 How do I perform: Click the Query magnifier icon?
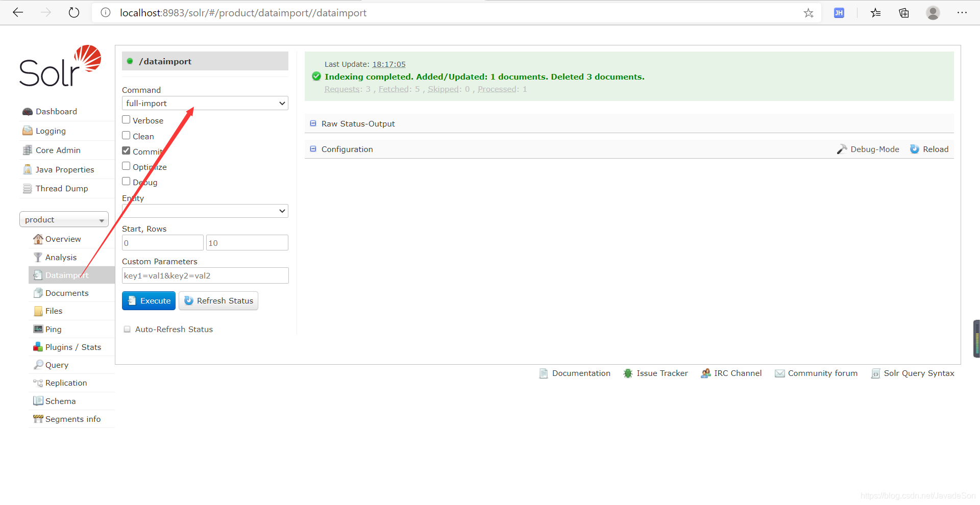38,365
